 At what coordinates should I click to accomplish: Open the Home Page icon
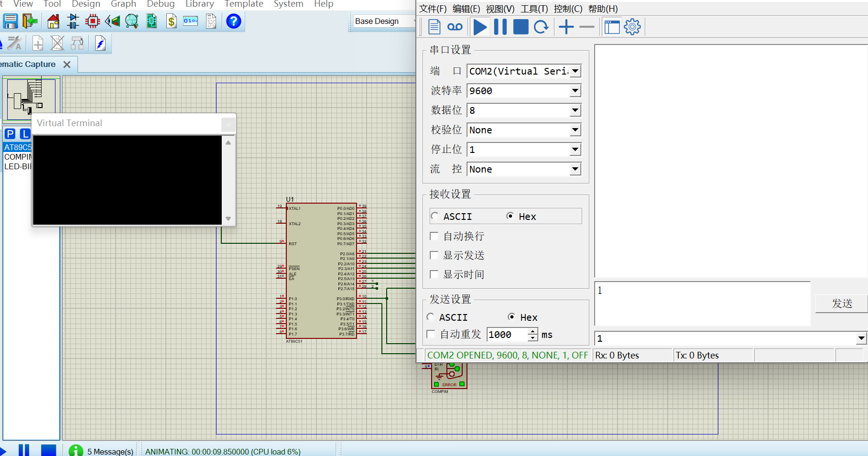click(x=54, y=21)
